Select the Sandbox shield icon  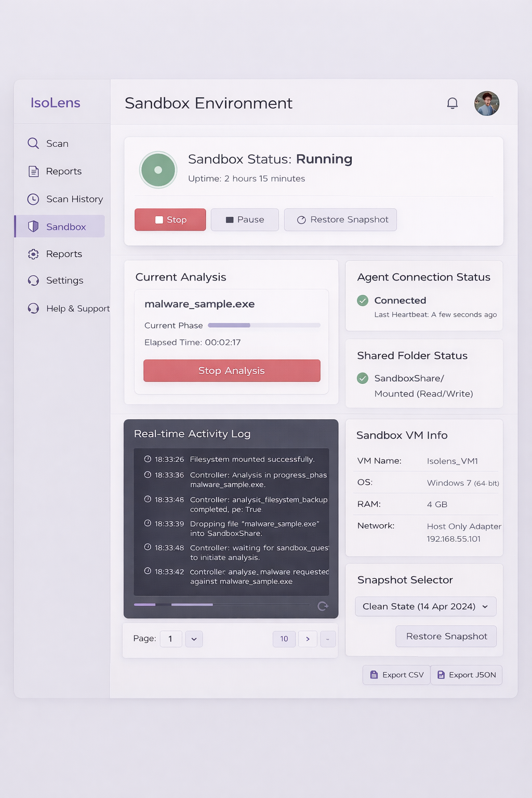point(33,227)
